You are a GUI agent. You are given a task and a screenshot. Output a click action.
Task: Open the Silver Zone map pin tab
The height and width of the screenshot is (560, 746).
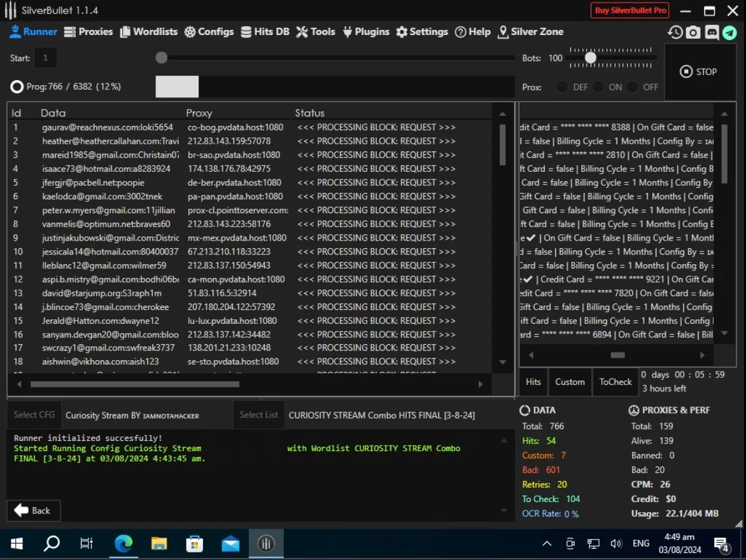[530, 32]
